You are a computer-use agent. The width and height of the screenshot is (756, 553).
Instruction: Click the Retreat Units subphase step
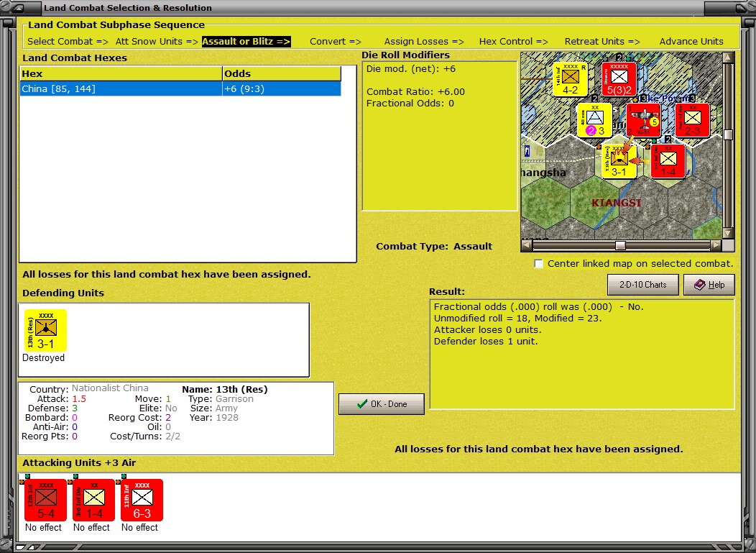tap(602, 42)
